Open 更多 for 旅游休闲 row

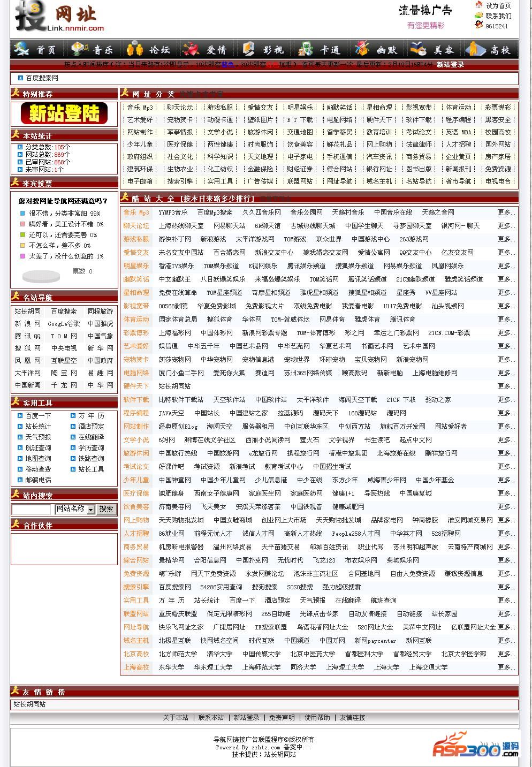coord(507,453)
